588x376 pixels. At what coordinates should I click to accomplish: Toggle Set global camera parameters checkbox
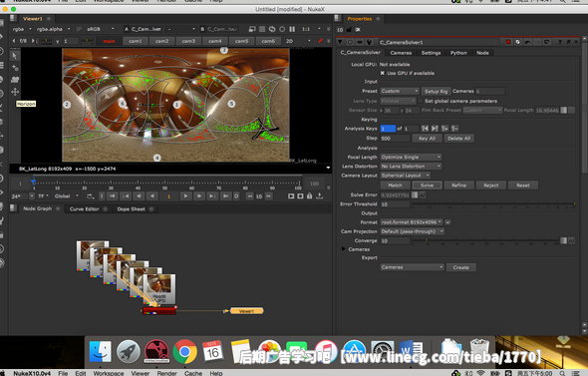(421, 101)
